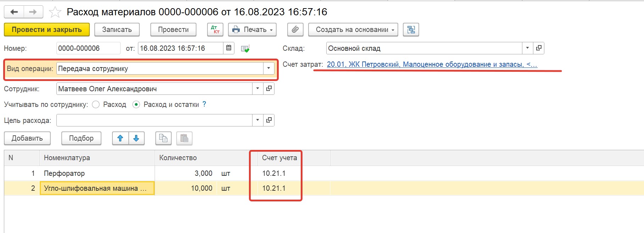This screenshot has width=644, height=233.
Task: Add a row with Добавить button
Action: [x=27, y=138]
